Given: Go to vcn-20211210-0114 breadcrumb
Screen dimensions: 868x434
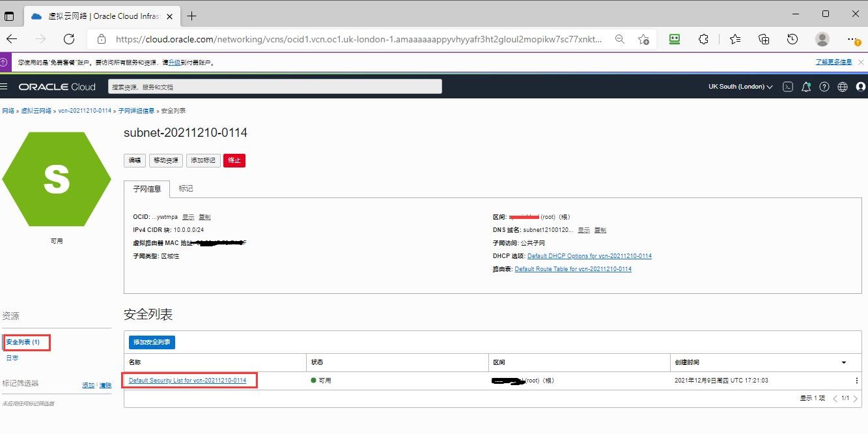Looking at the screenshot, I should tap(85, 111).
